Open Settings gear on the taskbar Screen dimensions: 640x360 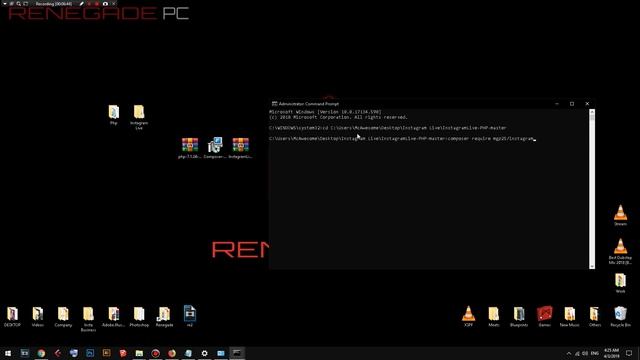click(204, 353)
